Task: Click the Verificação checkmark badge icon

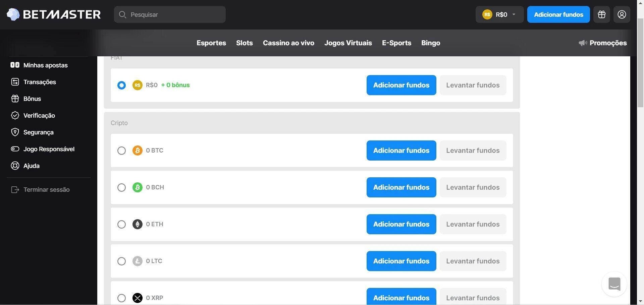Action: (15, 115)
